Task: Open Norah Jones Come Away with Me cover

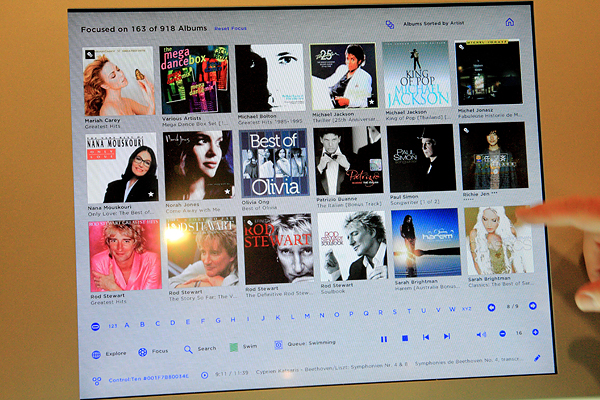Action: (198, 165)
